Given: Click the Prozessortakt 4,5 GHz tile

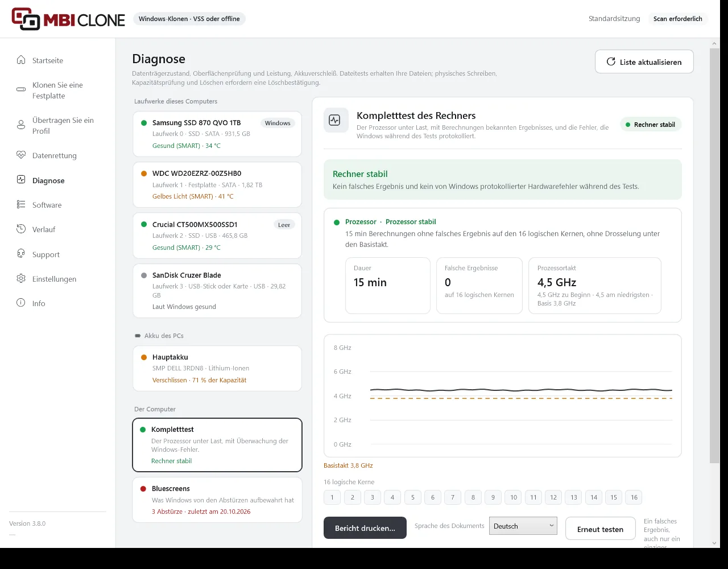Looking at the screenshot, I should coord(595,286).
